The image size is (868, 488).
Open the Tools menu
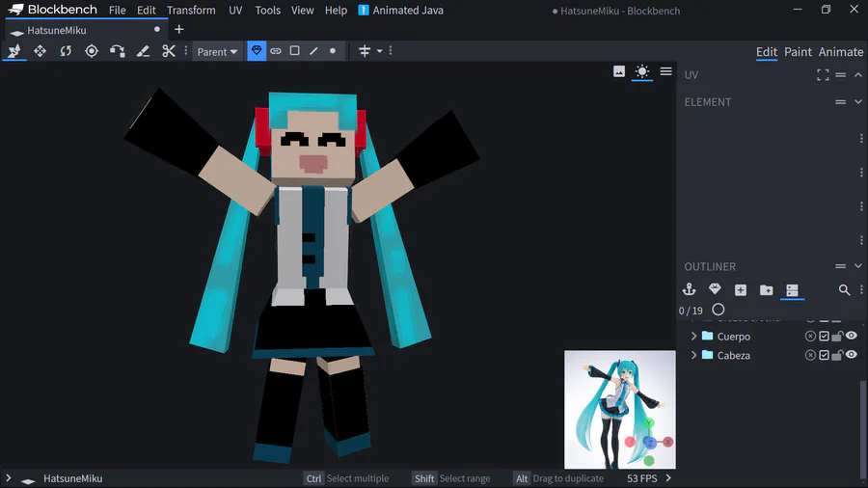tap(267, 10)
